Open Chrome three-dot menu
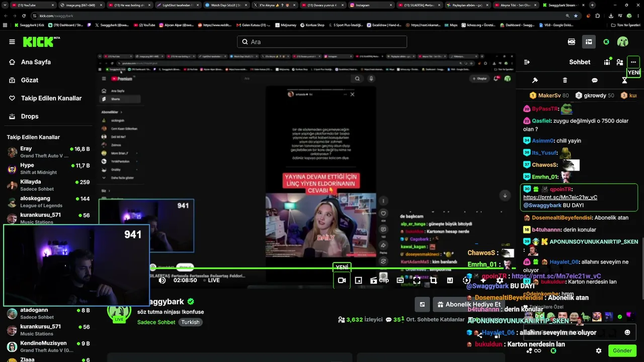 point(637,16)
